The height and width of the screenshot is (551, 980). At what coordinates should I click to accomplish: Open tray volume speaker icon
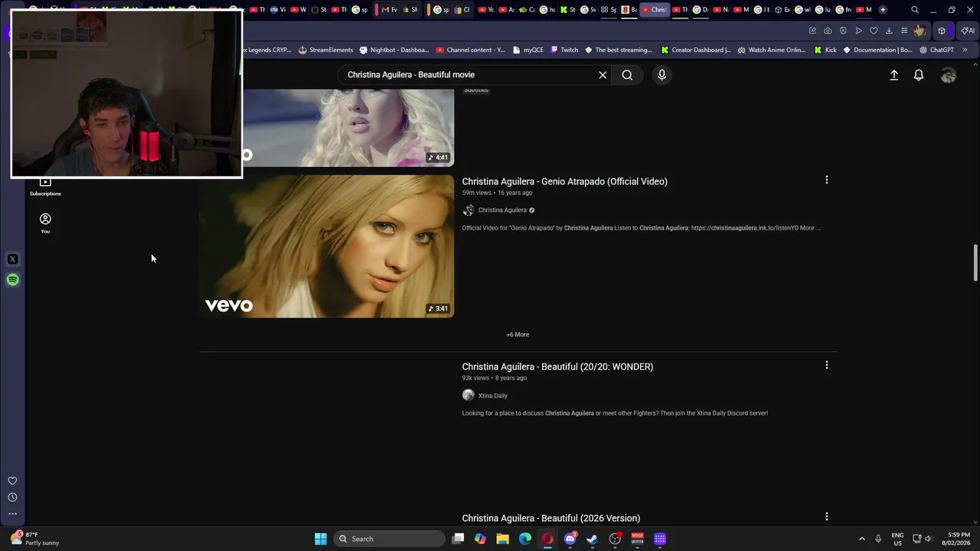pyautogui.click(x=928, y=539)
